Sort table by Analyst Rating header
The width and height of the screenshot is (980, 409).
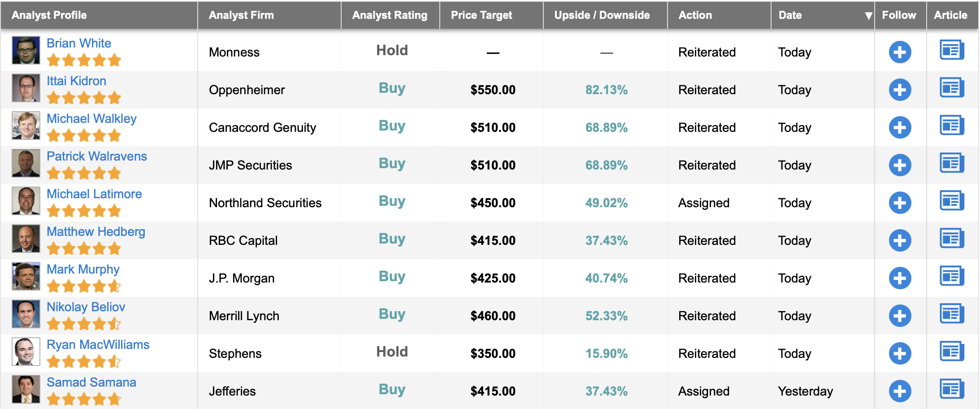[x=390, y=15]
